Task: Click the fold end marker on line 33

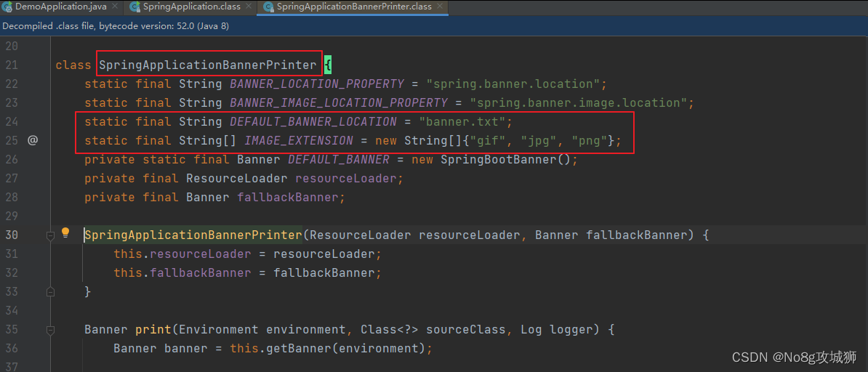Action: pos(50,291)
